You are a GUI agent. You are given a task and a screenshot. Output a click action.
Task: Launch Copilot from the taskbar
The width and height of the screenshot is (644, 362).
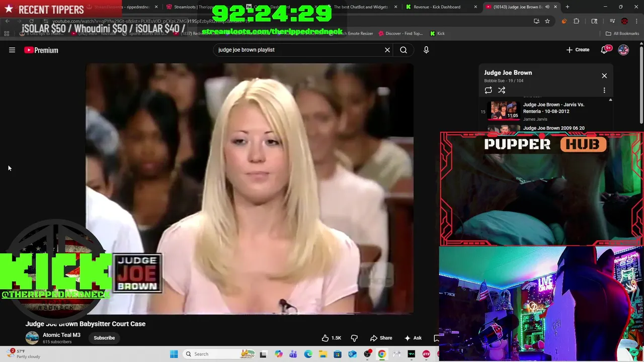(x=278, y=354)
